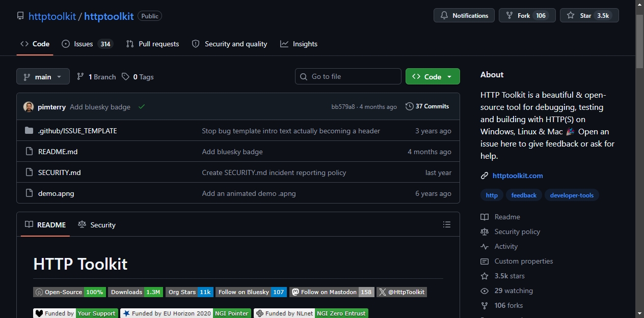Click the folder icon for .github/ISSUE_TEMPLATE
Screen dimensions: 644x318
(x=29, y=131)
